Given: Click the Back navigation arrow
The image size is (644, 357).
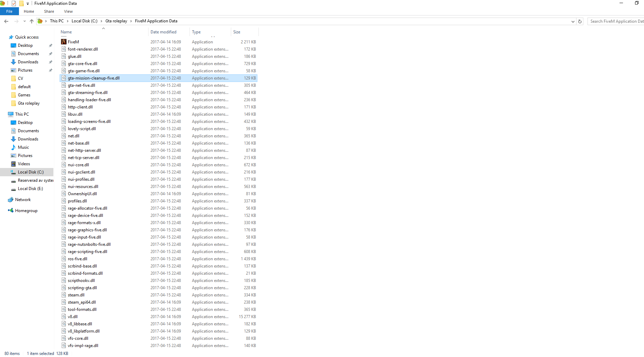Looking at the screenshot, I should [6, 21].
